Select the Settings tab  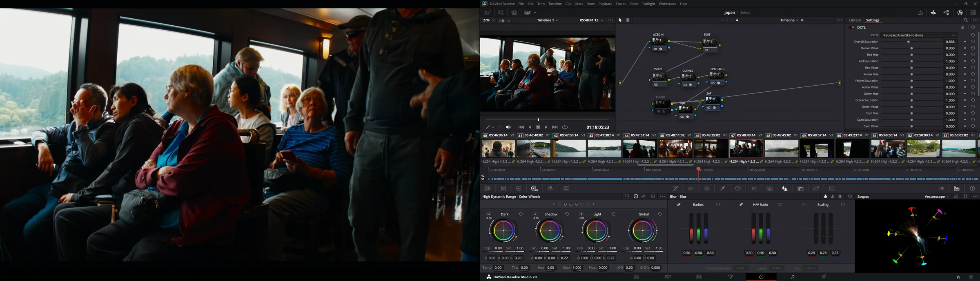click(x=873, y=20)
